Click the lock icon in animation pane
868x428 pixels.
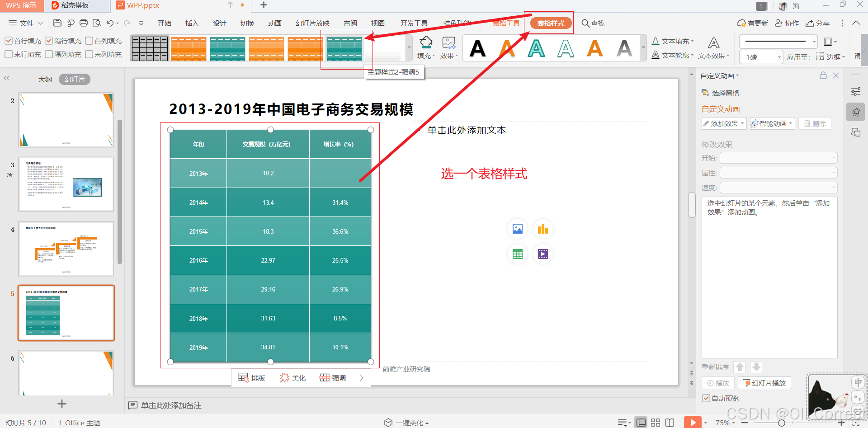(823, 75)
